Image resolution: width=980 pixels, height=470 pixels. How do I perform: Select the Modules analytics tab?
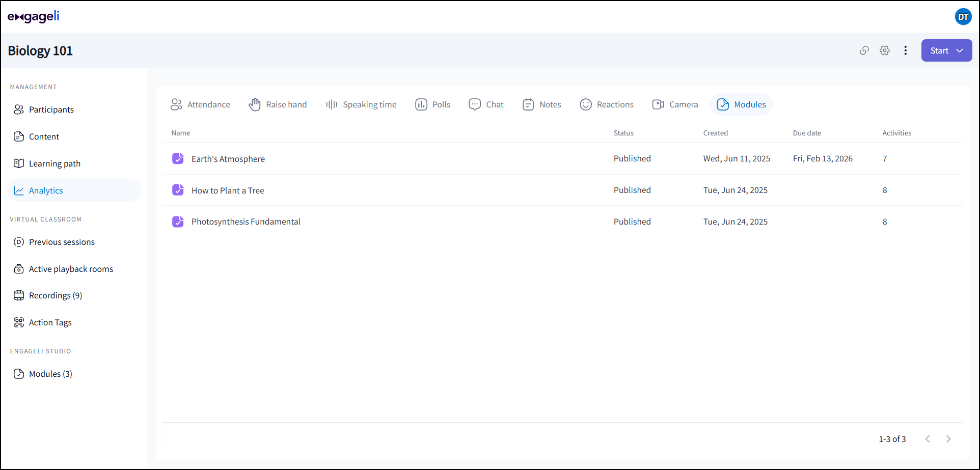pyautogui.click(x=741, y=104)
